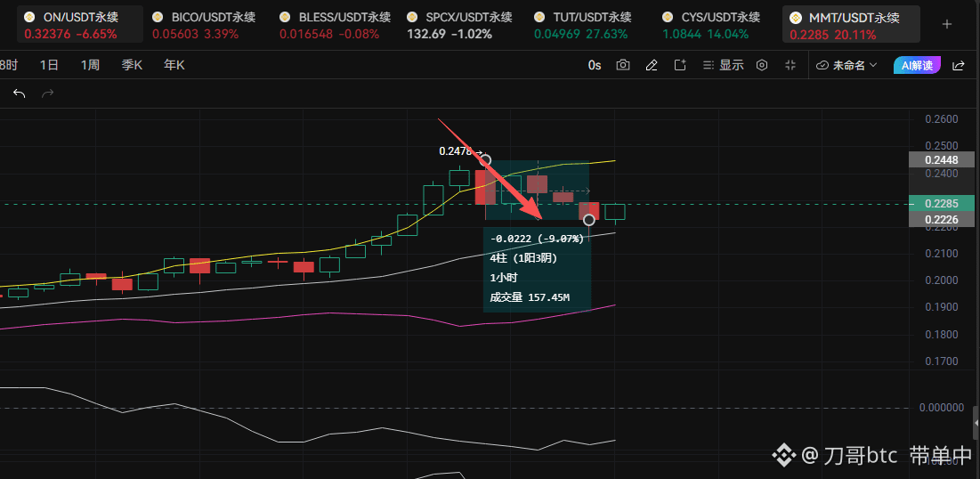The width and height of the screenshot is (980, 479).
Task: Open the 显示 display options menu
Action: coord(723,65)
